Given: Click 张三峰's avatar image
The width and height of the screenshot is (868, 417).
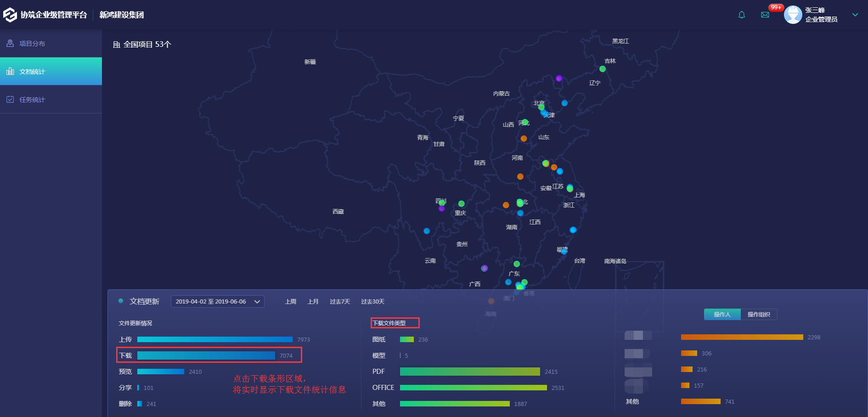Looking at the screenshot, I should tap(793, 14).
